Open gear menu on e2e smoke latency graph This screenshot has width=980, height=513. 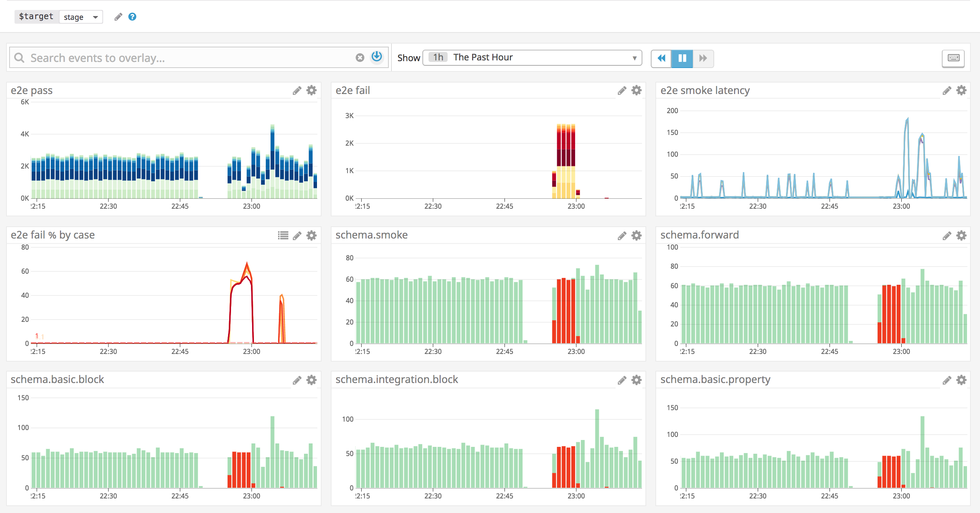click(x=961, y=91)
